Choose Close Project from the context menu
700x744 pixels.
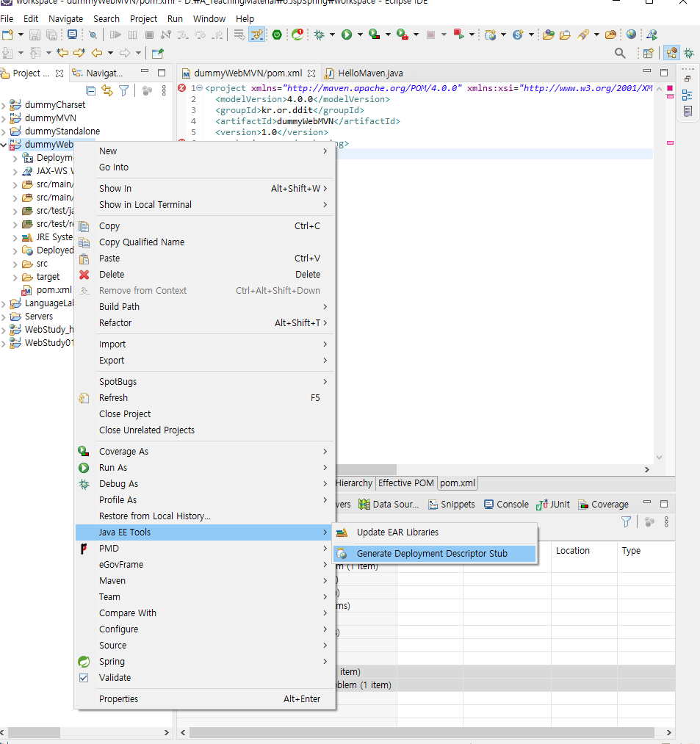pos(204,413)
